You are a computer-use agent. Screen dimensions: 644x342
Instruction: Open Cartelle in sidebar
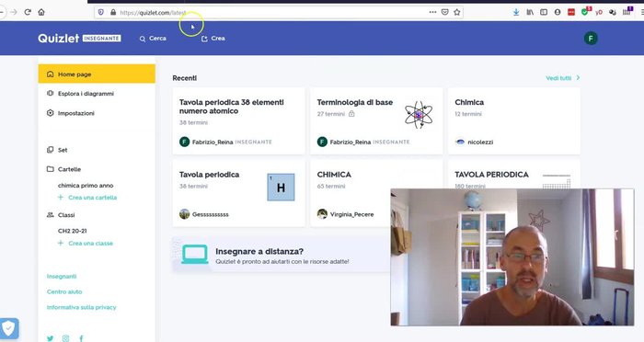pyautogui.click(x=69, y=169)
